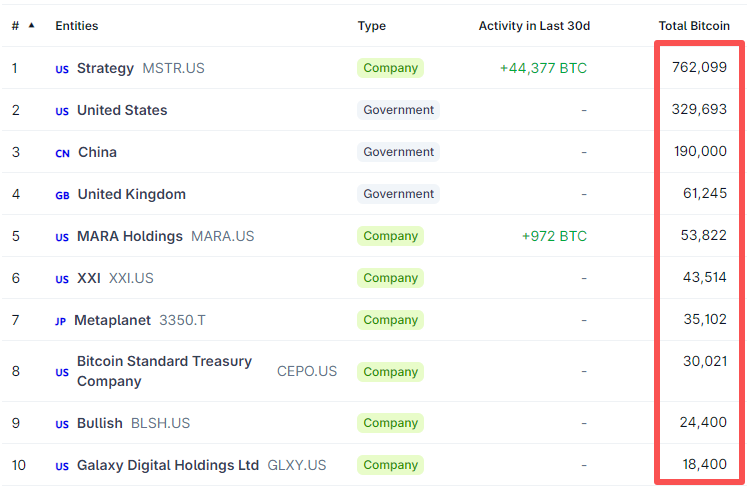The height and width of the screenshot is (488, 747).
Task: Open the Strategy entity link
Action: click(105, 68)
